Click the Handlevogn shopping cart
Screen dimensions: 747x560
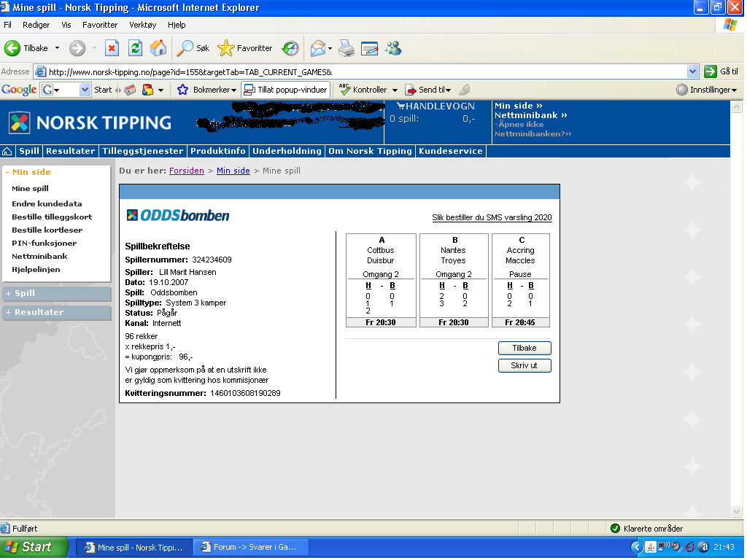[436, 106]
